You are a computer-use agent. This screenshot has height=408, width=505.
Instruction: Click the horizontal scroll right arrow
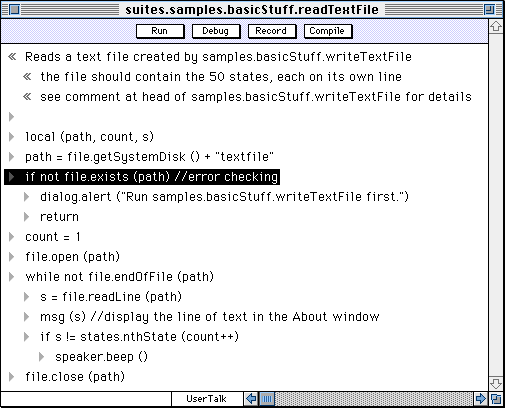(x=481, y=398)
